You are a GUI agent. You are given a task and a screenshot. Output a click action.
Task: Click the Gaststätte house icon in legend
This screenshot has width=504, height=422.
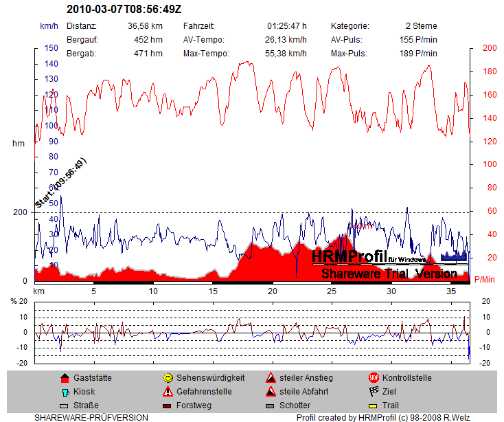[65, 378]
